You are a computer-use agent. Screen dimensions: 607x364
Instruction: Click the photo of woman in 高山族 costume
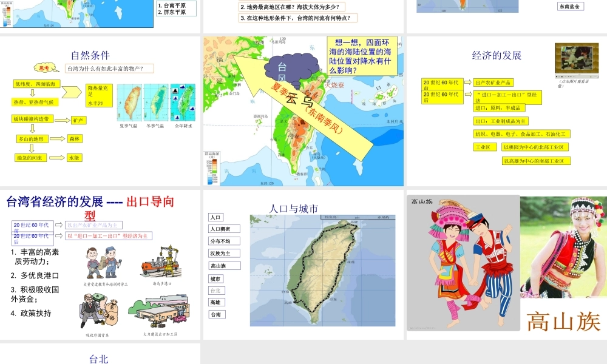point(563,247)
